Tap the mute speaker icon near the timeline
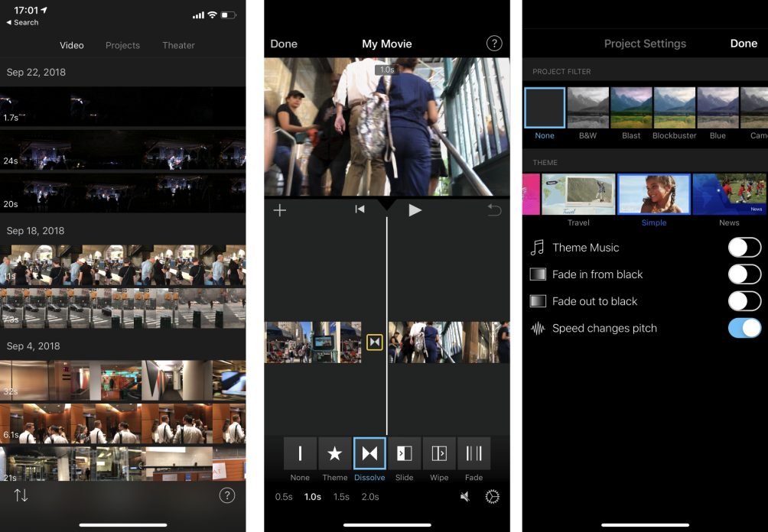The height and width of the screenshot is (532, 768). point(464,496)
